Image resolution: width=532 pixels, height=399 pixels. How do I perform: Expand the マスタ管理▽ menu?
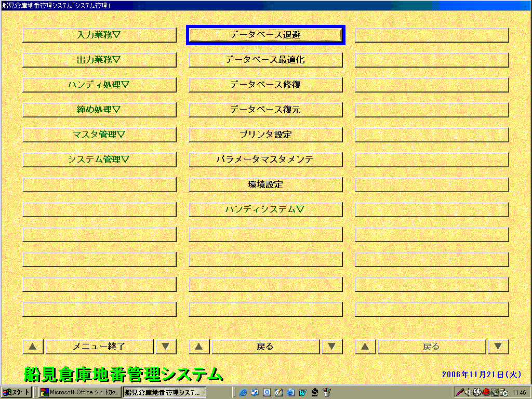click(99, 135)
